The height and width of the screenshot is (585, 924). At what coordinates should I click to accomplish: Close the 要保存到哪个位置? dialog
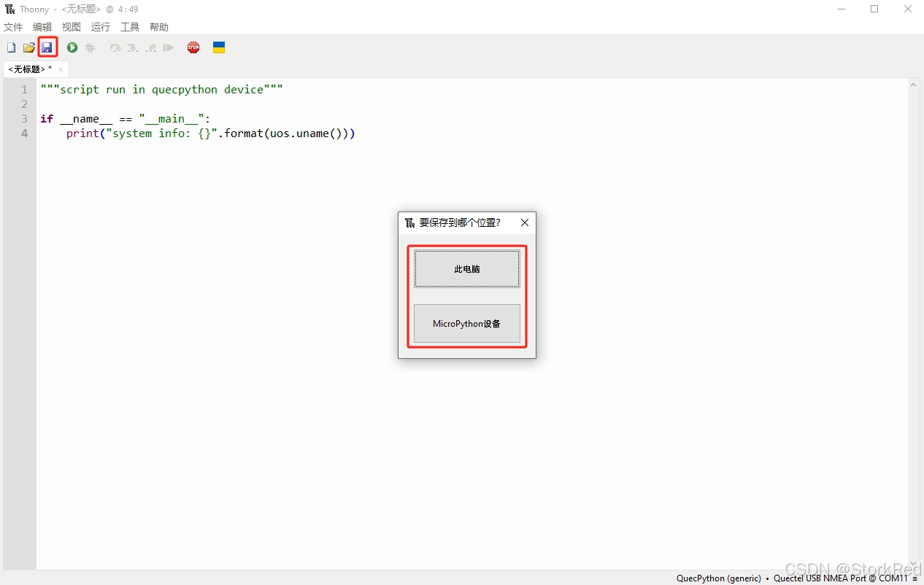(524, 222)
